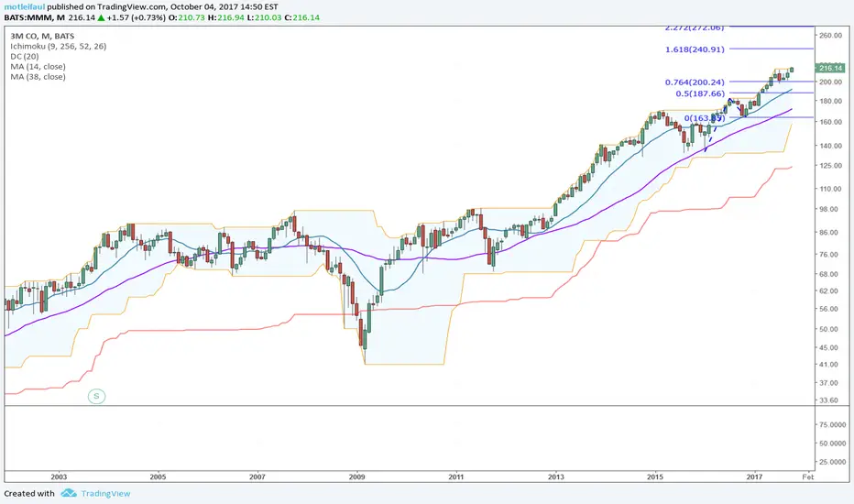
Task: Click the 2009 label on time axis
Action: 356,477
